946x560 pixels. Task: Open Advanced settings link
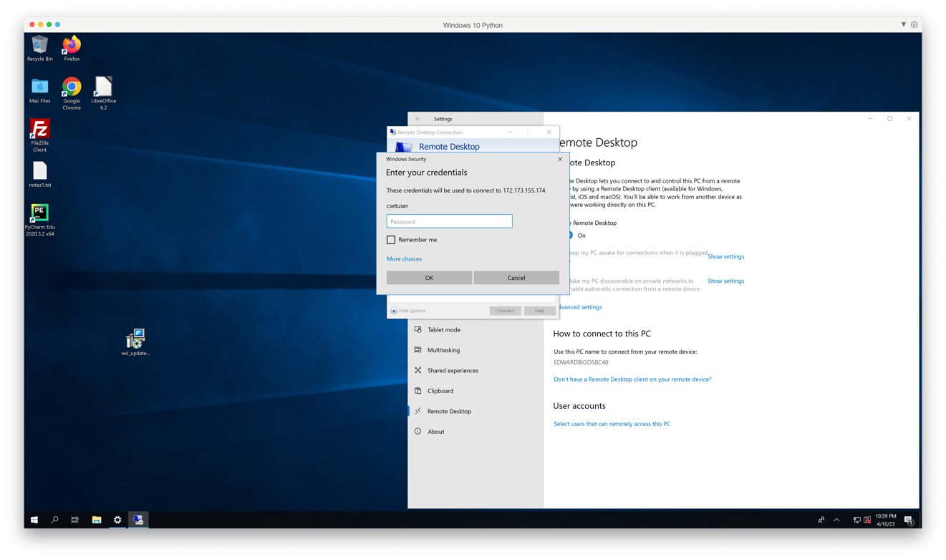pyautogui.click(x=579, y=307)
